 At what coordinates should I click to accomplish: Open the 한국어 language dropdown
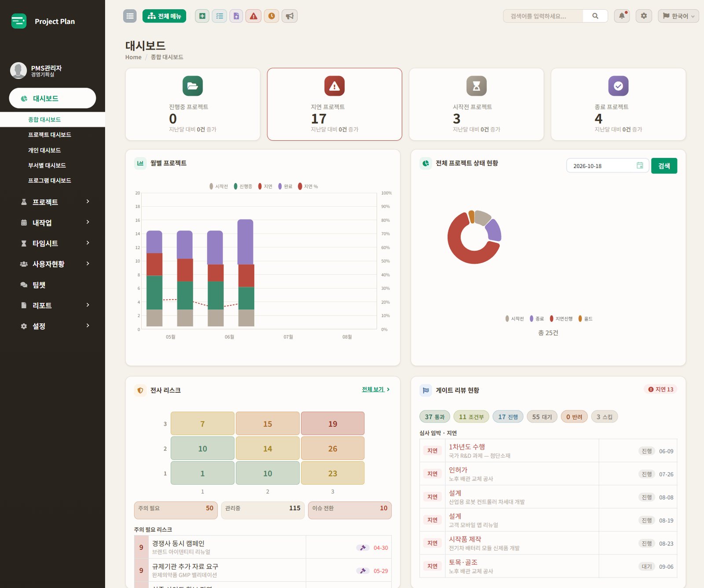tap(678, 16)
